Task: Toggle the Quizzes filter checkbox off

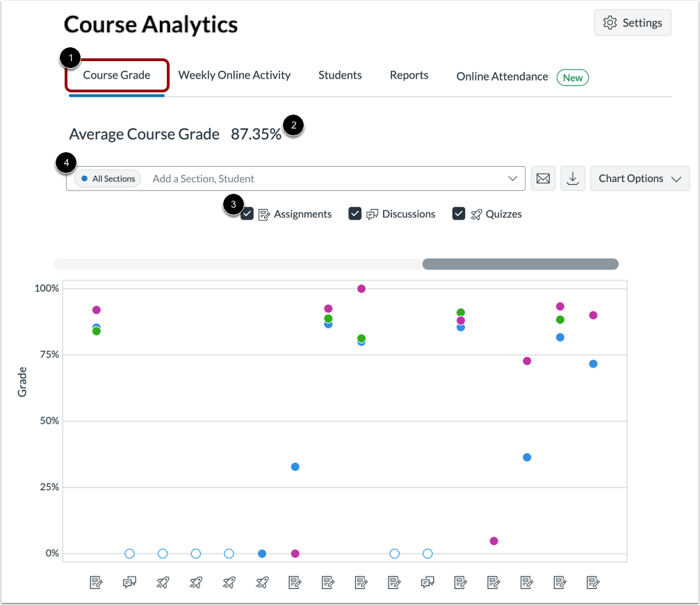Action: [459, 213]
